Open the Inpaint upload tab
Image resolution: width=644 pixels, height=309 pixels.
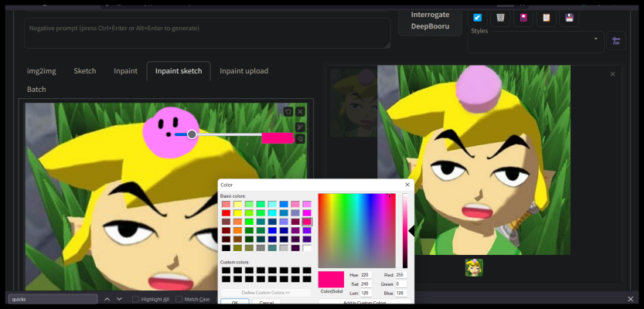click(244, 71)
